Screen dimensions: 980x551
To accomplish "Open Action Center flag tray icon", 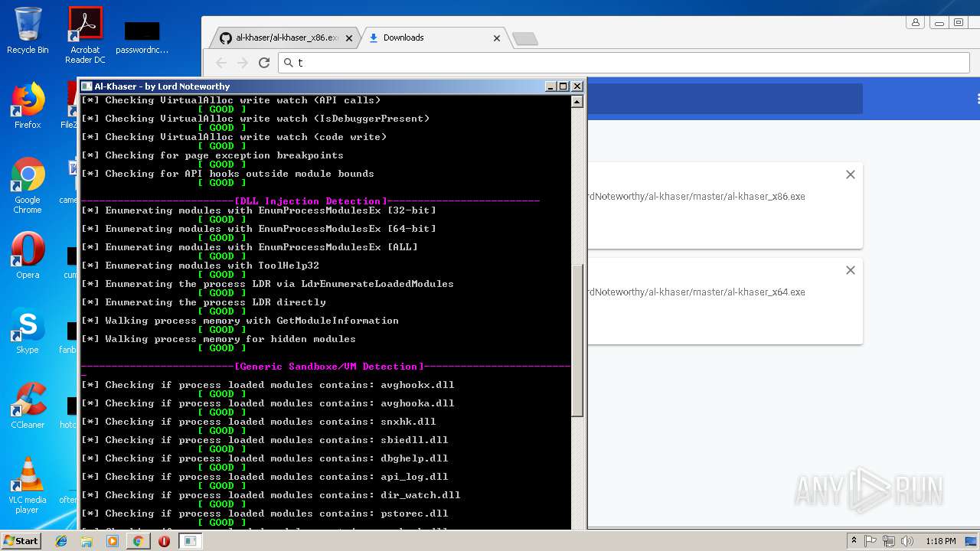I will click(871, 541).
